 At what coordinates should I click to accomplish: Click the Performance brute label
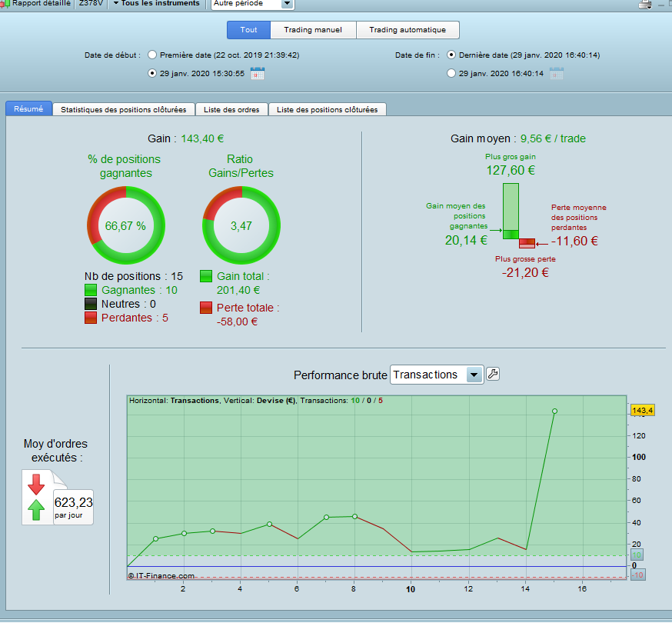click(341, 375)
